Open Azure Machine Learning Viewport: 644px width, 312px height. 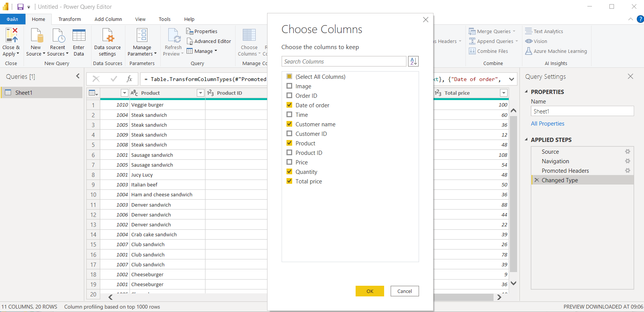click(x=556, y=51)
